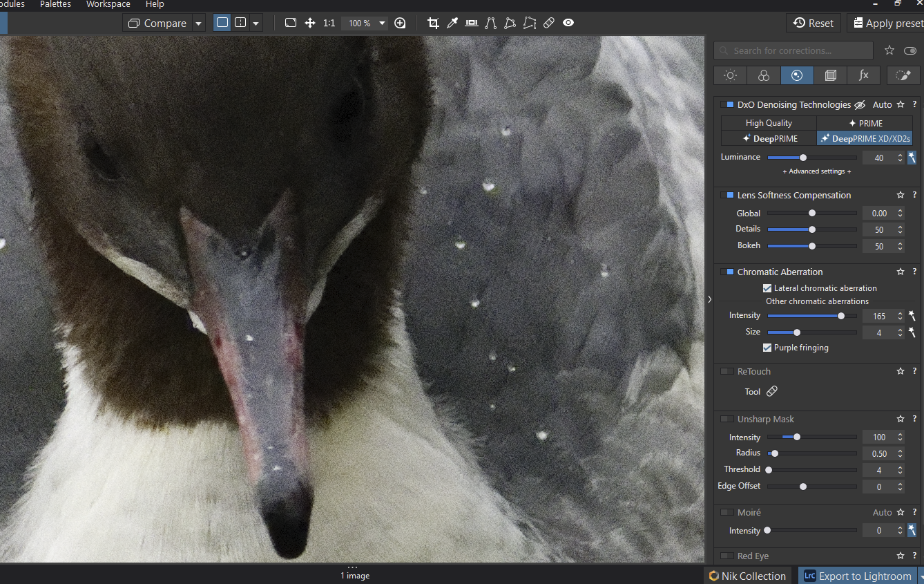Toggle DxO Denoising Technologies on/off
Viewport: 924px width, 584px height.
point(726,105)
